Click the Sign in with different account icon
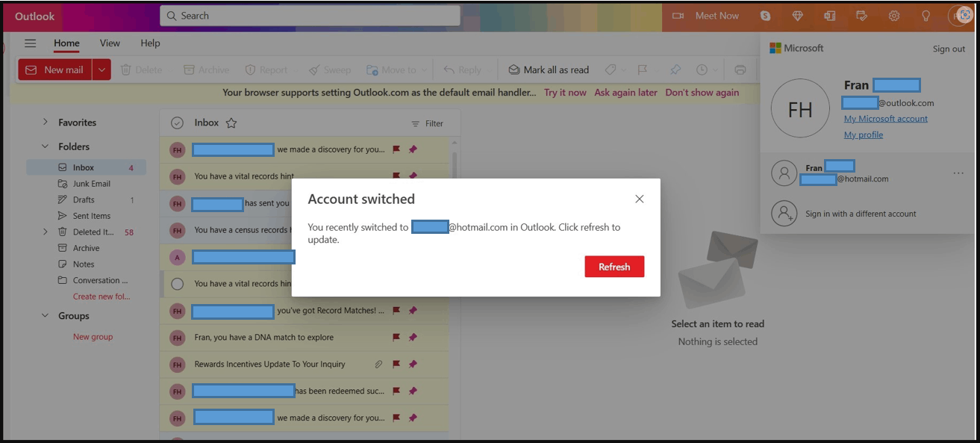Screen dimensions: 980x443 tap(784, 214)
